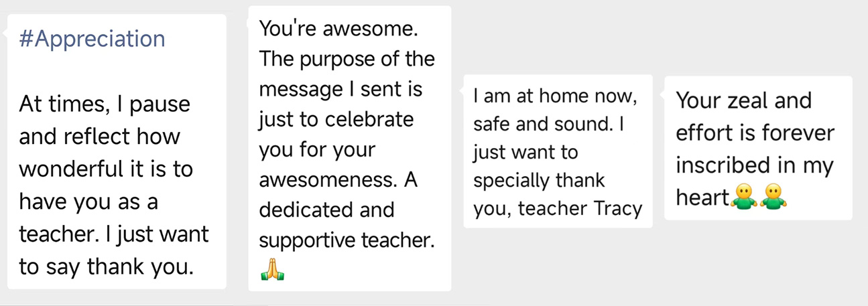Click the "specially thank" line
Screen dimensions: 868x306
click(539, 181)
